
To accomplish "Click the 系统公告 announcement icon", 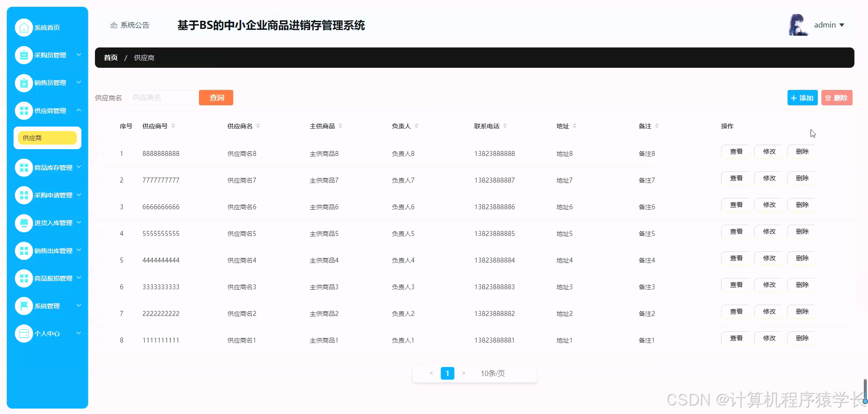I will point(113,25).
